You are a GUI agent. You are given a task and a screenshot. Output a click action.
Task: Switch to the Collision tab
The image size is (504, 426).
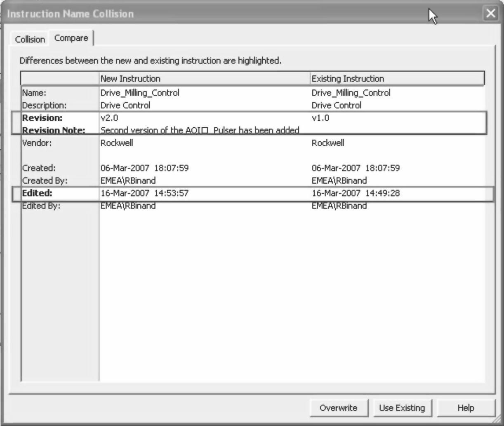[x=30, y=40]
